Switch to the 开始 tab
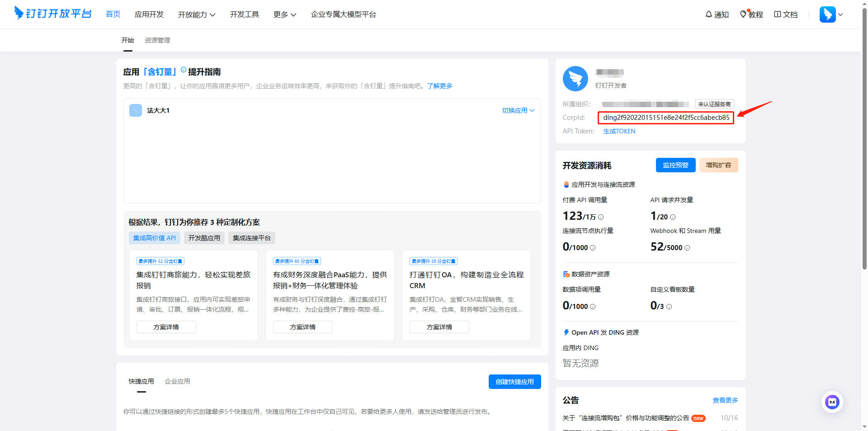 127,40
